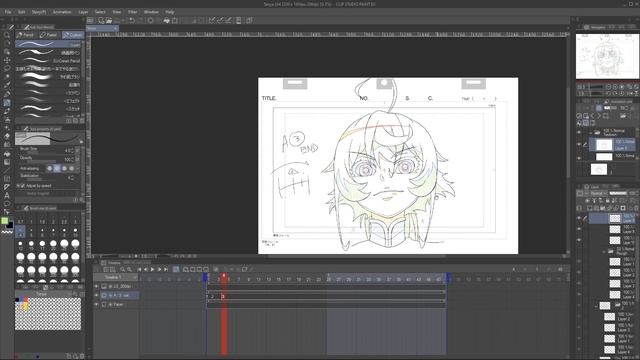Screen dimensions: 640x360
Task: Select the Balloon tool
Action: click(x=7, y=204)
